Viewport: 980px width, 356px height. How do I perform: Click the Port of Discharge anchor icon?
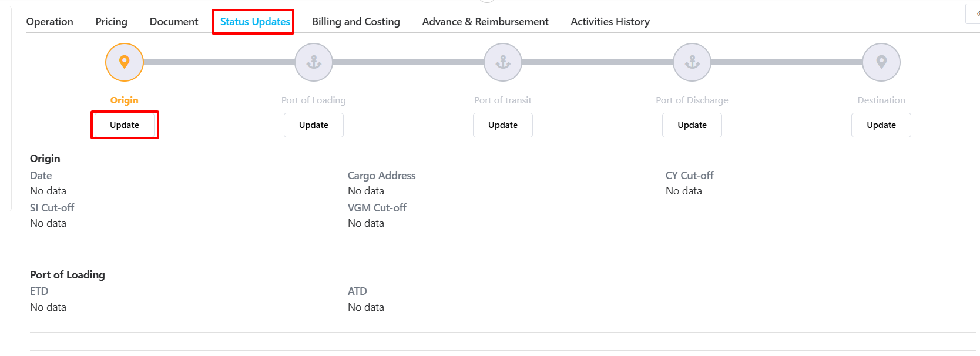[x=692, y=62]
